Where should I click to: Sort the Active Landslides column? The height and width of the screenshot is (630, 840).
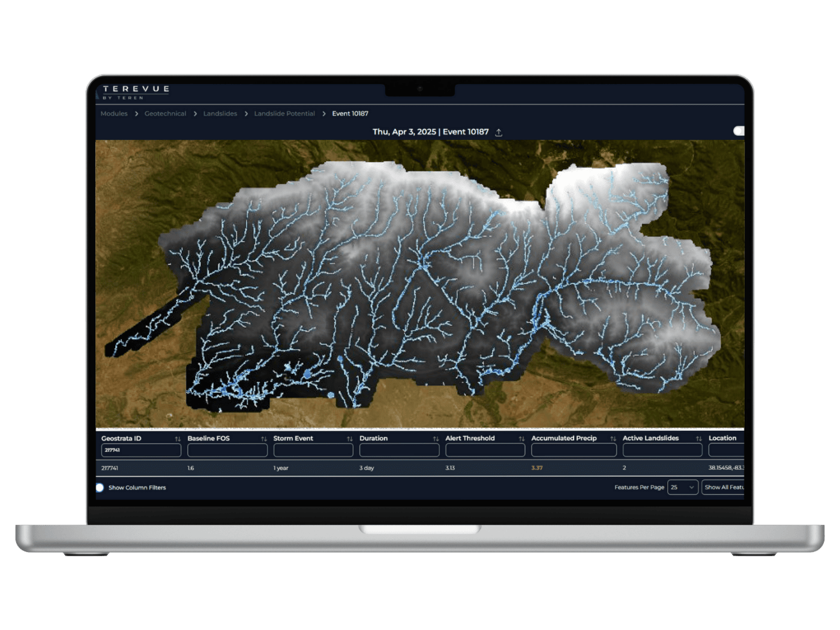click(x=698, y=439)
